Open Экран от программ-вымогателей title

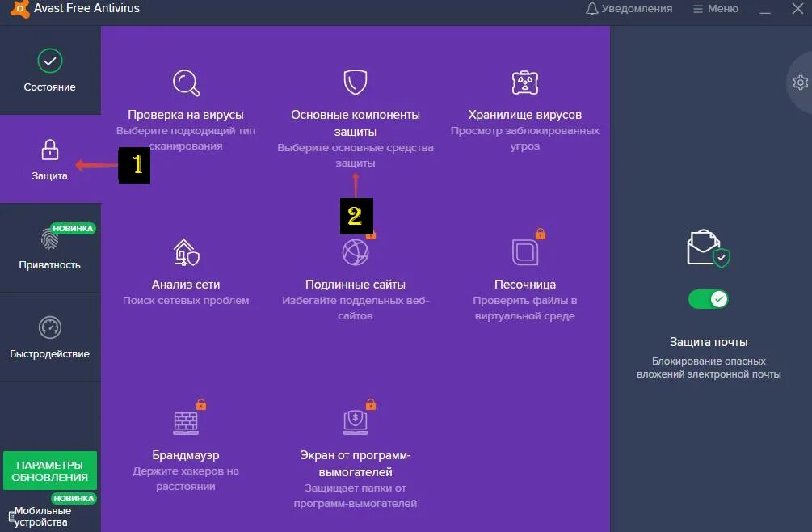tap(356, 463)
